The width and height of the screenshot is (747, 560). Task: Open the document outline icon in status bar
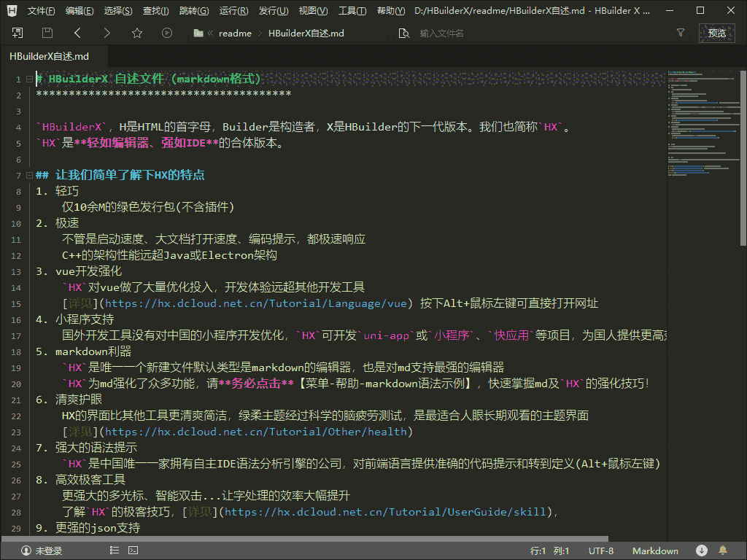115,551
